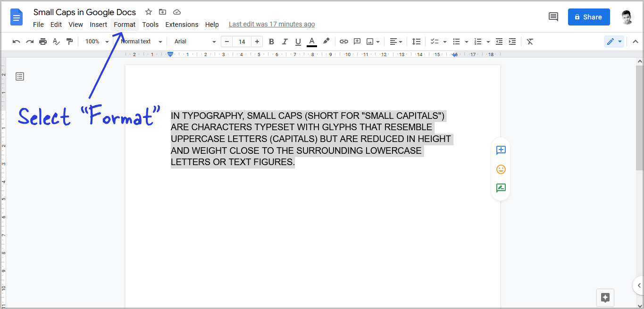Increase indent
This screenshot has height=309, width=644.
[x=512, y=42]
